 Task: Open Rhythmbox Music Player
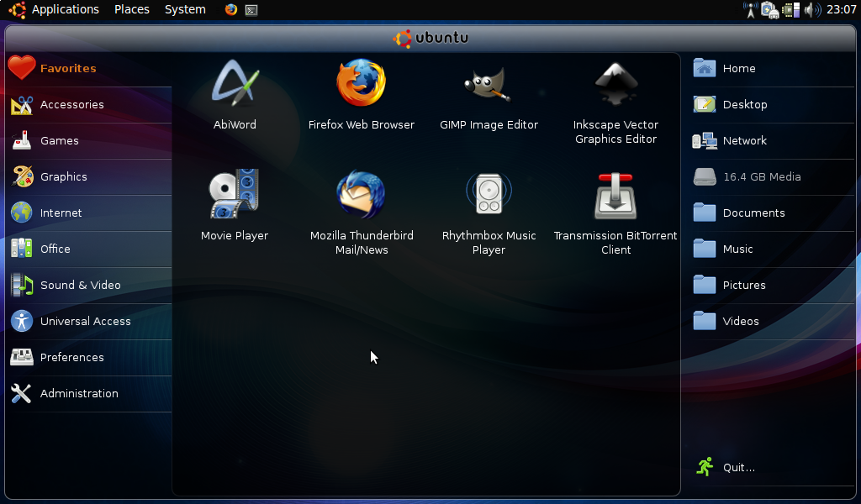(x=489, y=213)
